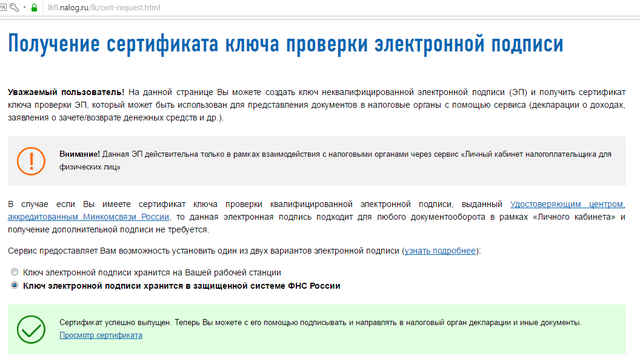
Task: Select key stored on Вашей рабочей станции
Action: tap(15, 272)
